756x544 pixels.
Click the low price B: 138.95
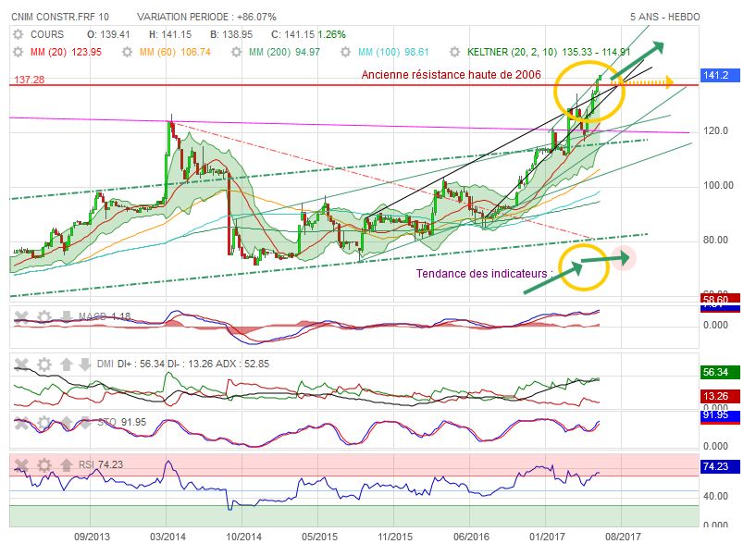[231, 35]
